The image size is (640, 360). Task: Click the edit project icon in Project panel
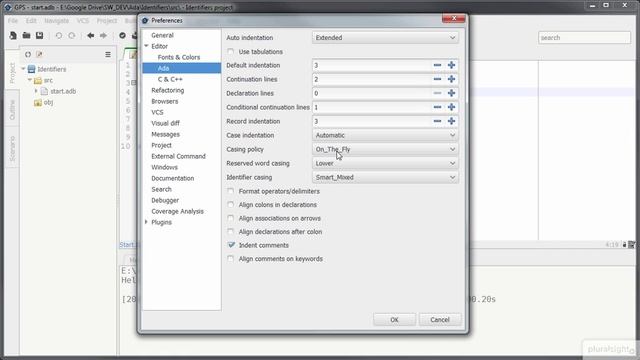(x=39, y=54)
